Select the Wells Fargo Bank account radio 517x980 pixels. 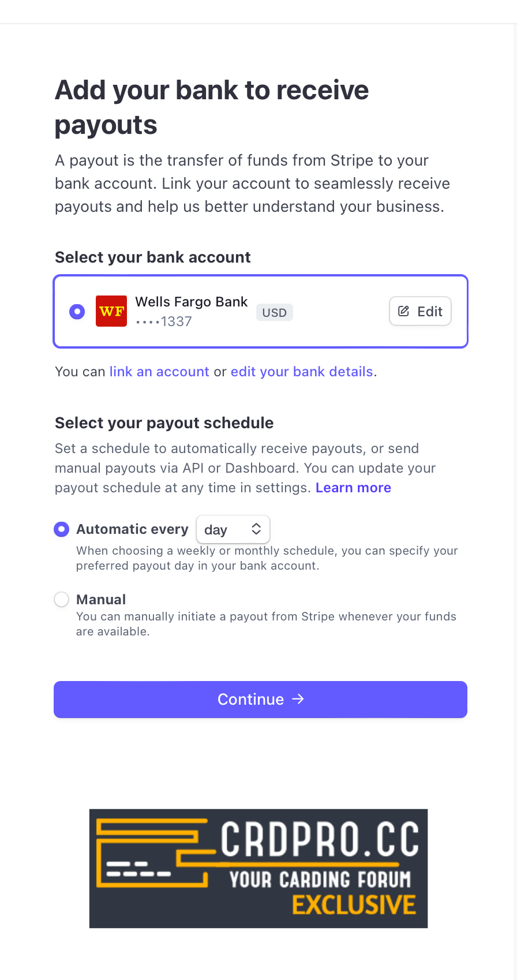pos(77,312)
